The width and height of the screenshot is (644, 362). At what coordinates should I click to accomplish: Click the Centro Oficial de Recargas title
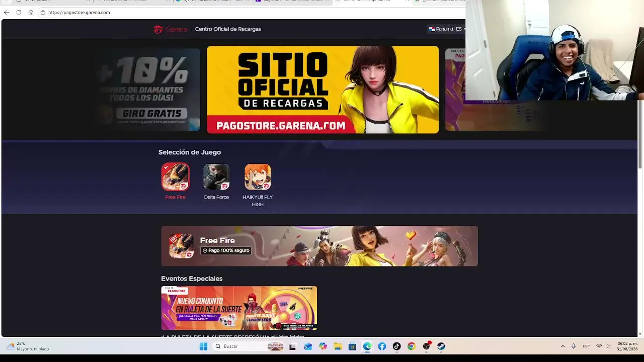click(x=228, y=29)
